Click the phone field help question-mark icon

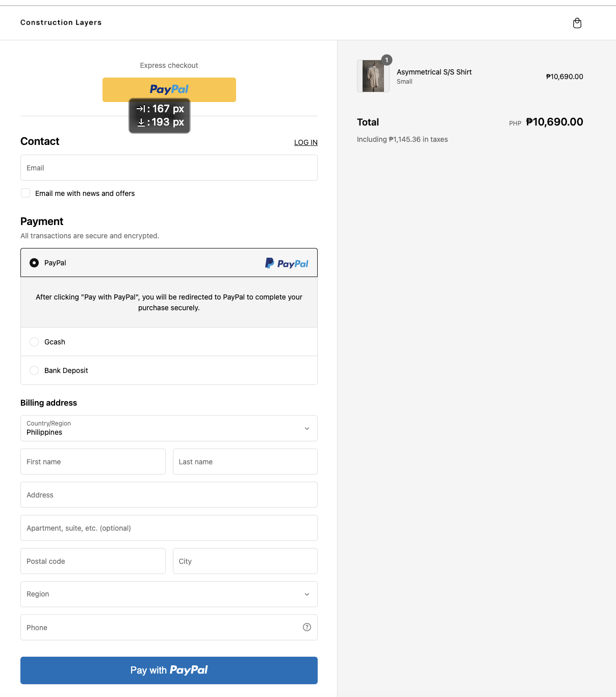307,627
